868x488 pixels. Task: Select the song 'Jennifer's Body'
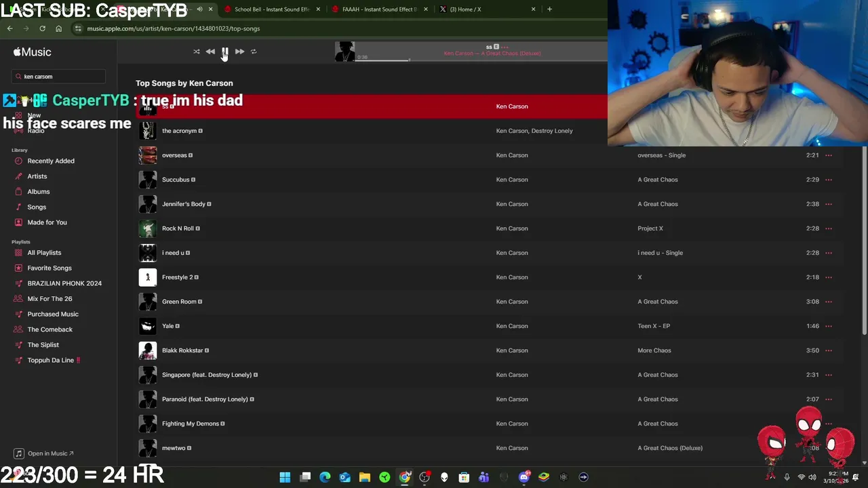[183, 204]
